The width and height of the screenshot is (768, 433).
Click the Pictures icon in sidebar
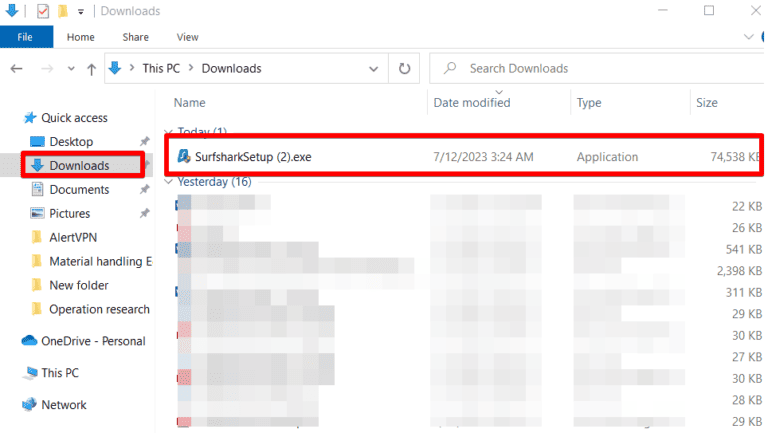[x=37, y=213]
